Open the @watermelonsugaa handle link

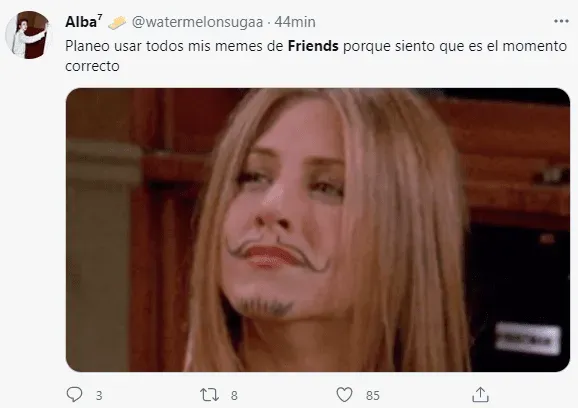[198, 22]
